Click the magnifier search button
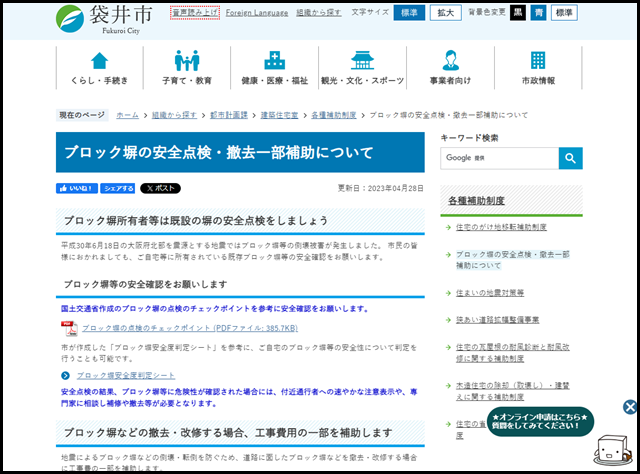 tap(570, 158)
